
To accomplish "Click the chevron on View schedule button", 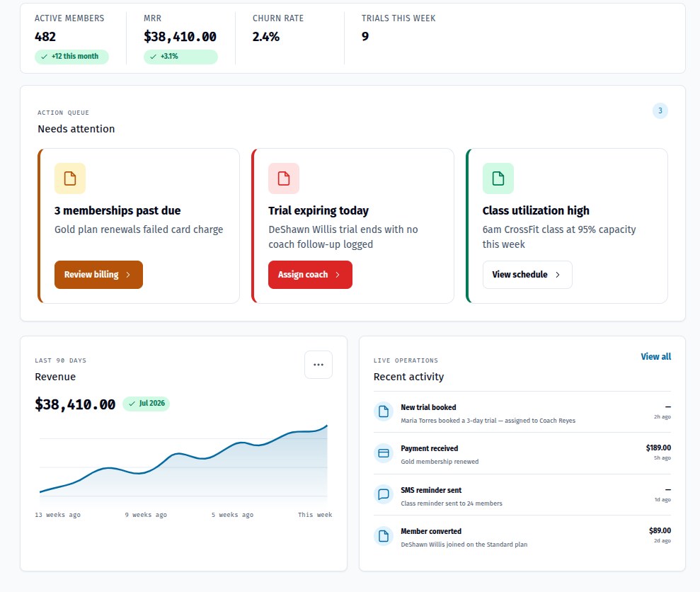I will [558, 275].
